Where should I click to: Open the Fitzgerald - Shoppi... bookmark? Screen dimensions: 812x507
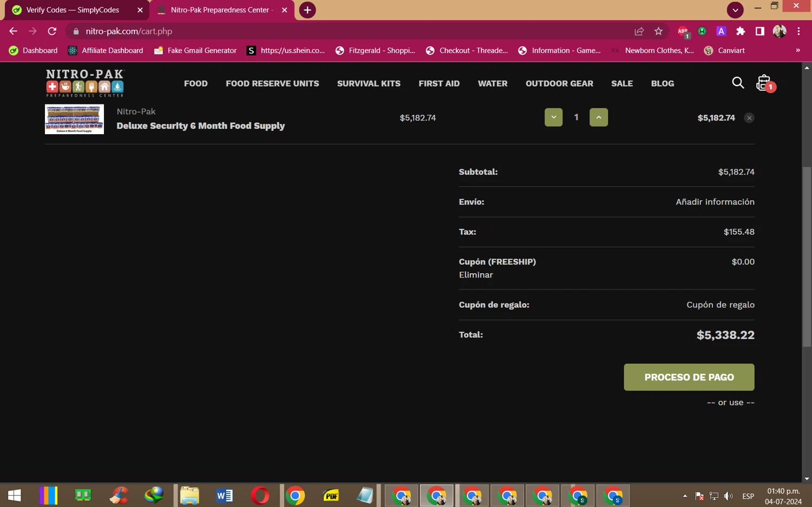pyautogui.click(x=375, y=50)
